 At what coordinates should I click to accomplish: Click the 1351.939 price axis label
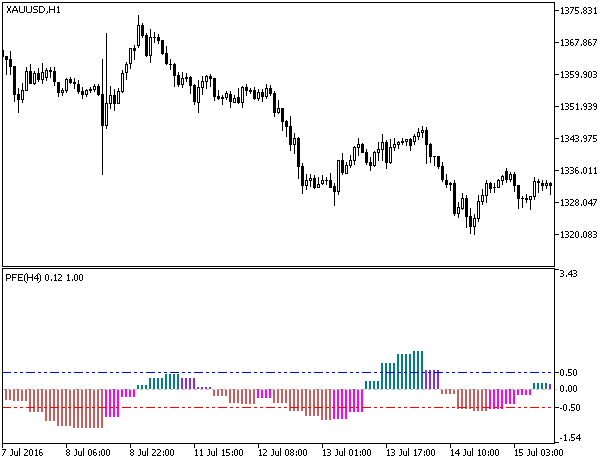(x=579, y=107)
